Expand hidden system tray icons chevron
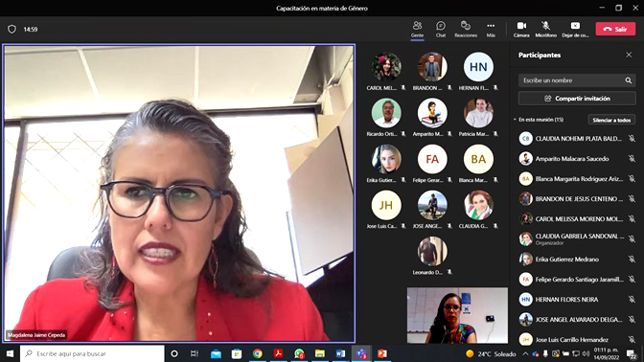Viewport: 644px width, 362px height. [x=525, y=353]
